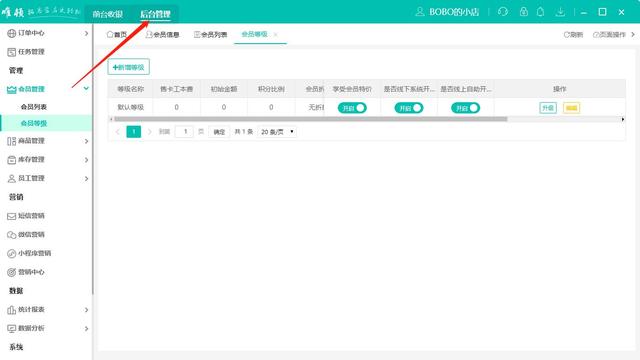Open the notification bell icon

540,12
